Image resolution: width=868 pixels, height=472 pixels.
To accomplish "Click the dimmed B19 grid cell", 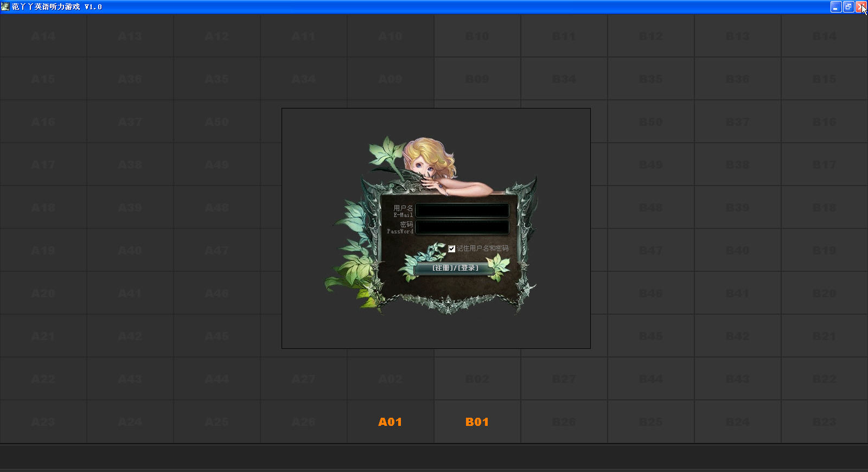I will pyautogui.click(x=825, y=250).
